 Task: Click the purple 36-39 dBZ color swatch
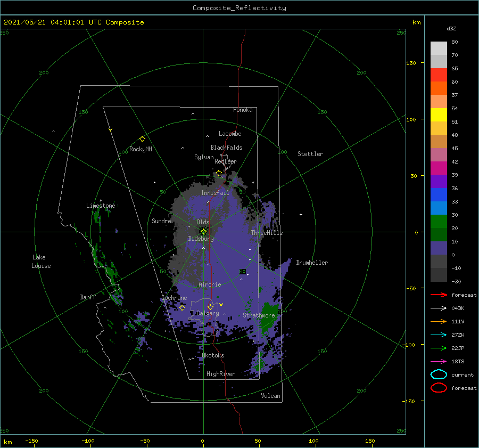[439, 181]
